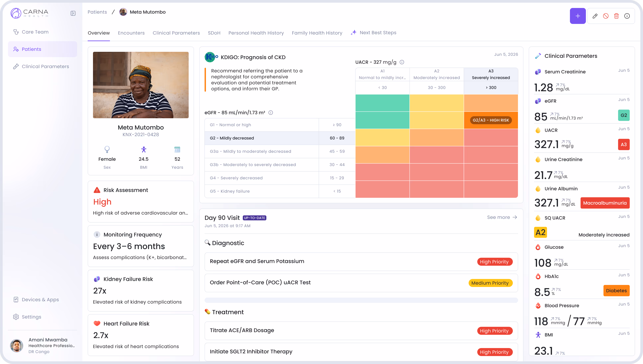Click the patient photo of Meta Mutombo
This screenshot has width=643, height=364.
(x=141, y=85)
